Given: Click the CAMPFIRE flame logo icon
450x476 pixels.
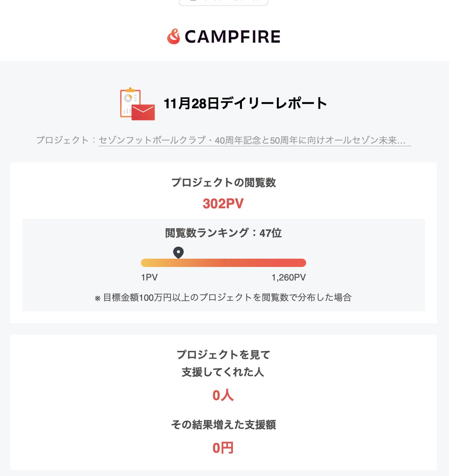Looking at the screenshot, I should pos(174,36).
